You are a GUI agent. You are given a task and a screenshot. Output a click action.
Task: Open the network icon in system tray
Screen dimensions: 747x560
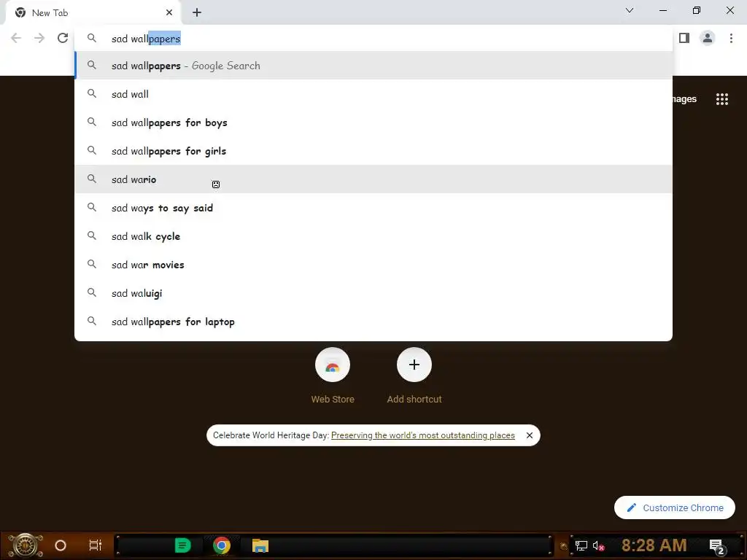581,546
